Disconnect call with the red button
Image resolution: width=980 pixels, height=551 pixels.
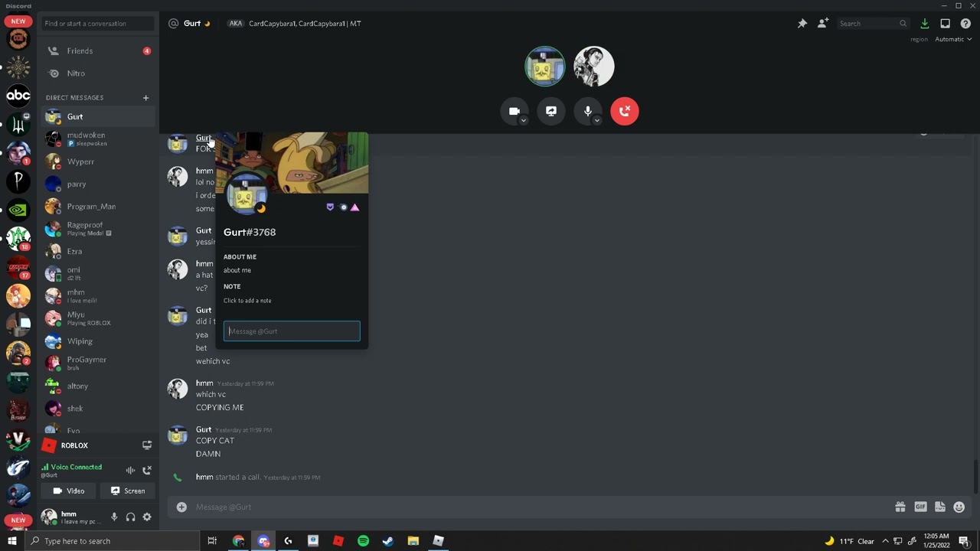[625, 111]
